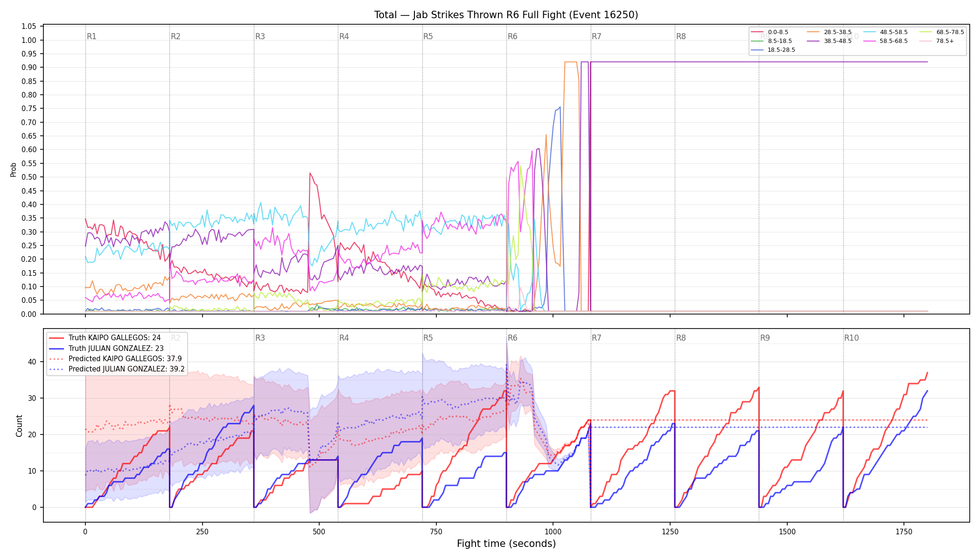
Task: Click the R7 round marker in the Prob chart
Action: click(596, 36)
